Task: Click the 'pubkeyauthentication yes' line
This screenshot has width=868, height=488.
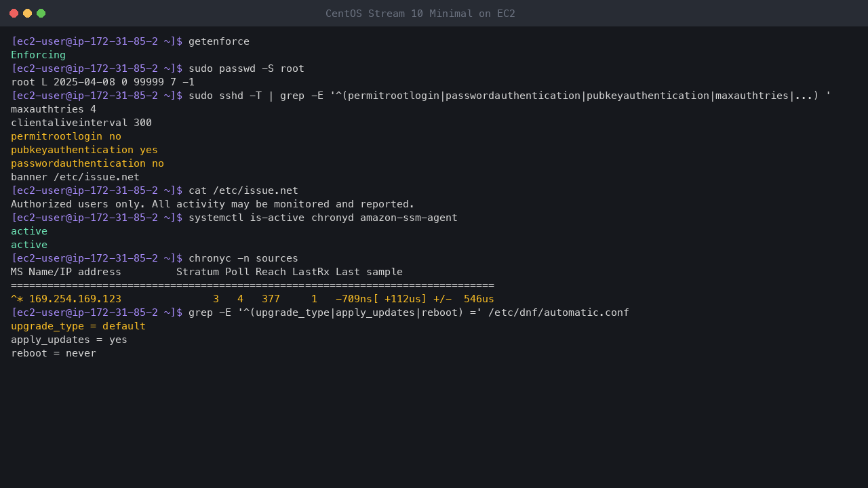Action: [x=84, y=150]
